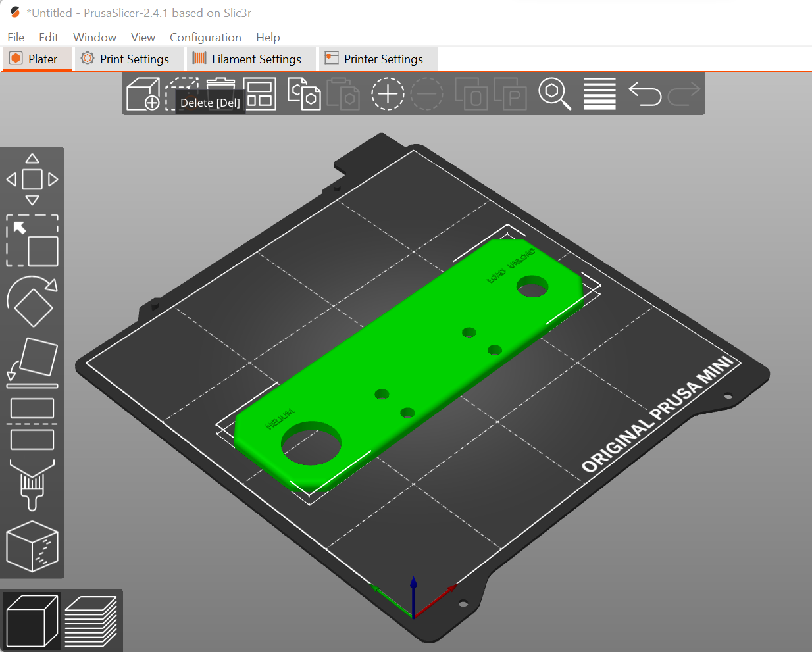The height and width of the screenshot is (652, 812).
Task: Click the Add model icon
Action: [143, 93]
